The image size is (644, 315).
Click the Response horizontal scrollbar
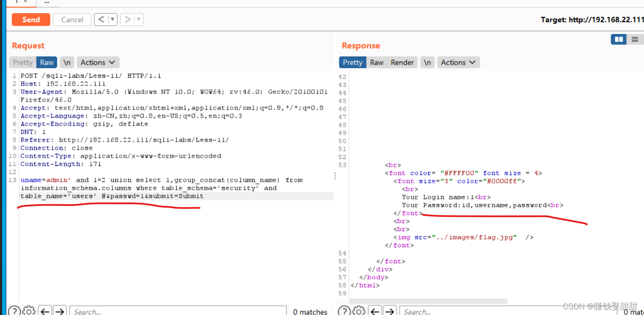[428, 301]
